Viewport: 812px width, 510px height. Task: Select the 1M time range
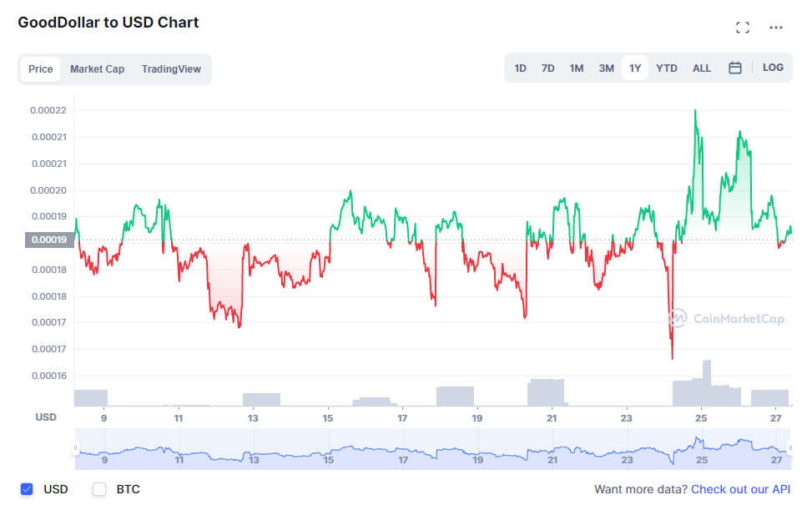tap(577, 68)
